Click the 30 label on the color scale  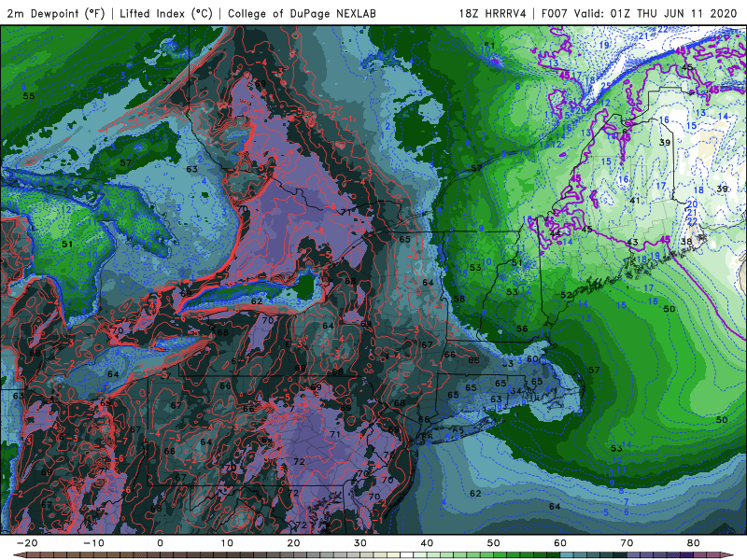coord(360,543)
